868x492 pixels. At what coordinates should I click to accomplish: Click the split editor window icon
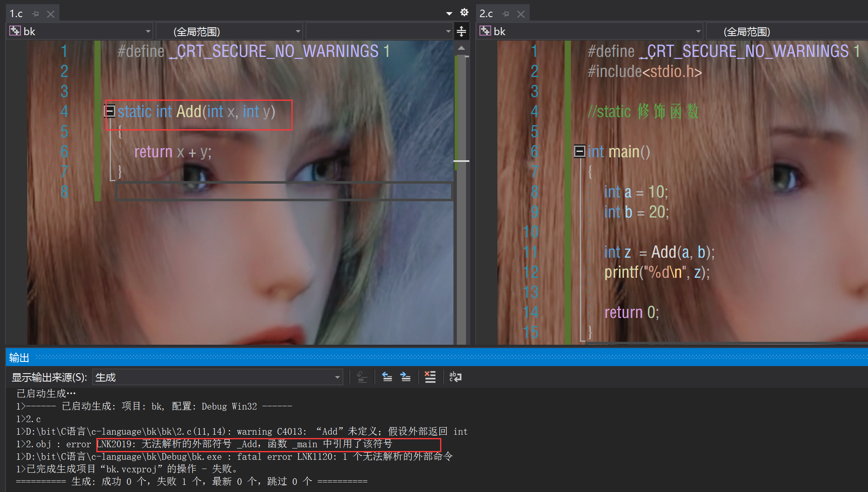click(461, 31)
